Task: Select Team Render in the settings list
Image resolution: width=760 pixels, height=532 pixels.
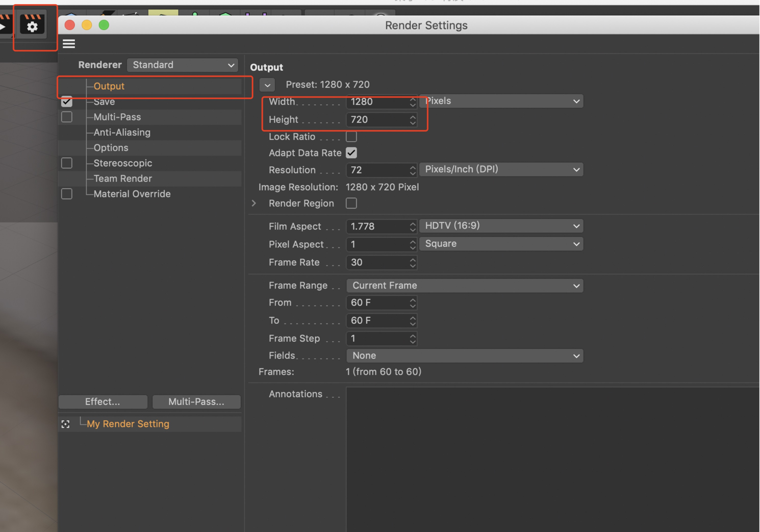Action: tap(123, 179)
